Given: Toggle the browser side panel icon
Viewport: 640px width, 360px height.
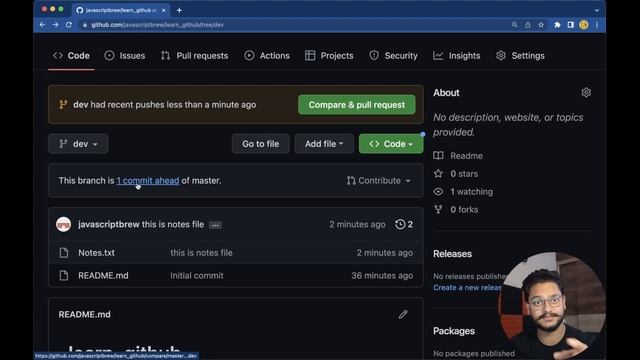Looking at the screenshot, I should coord(571,25).
